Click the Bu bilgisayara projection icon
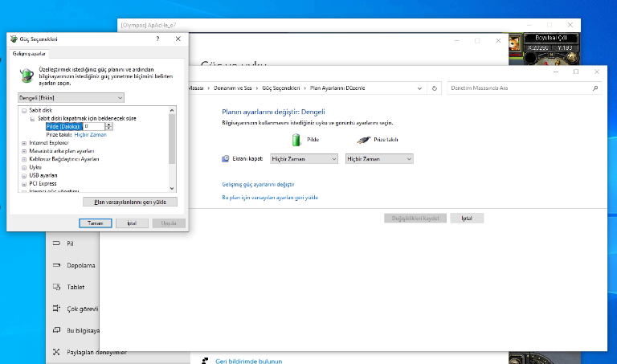Screen dimensions: 617x364 click(57, 330)
